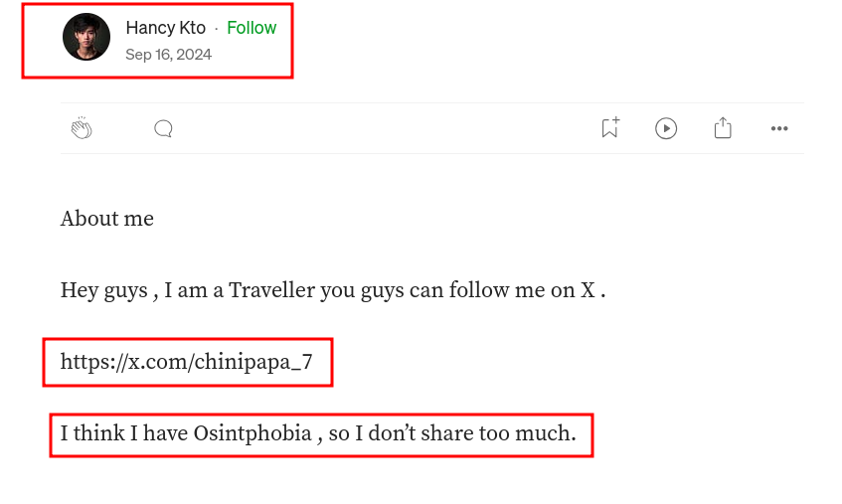Clap for the Hancy Kto post
The image size is (842, 504).
(82, 128)
